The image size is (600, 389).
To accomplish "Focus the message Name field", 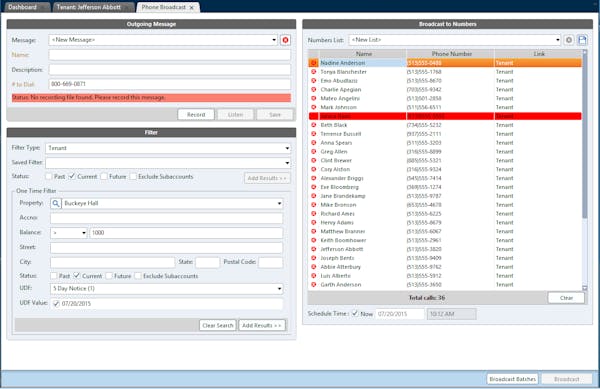I will tap(170, 55).
